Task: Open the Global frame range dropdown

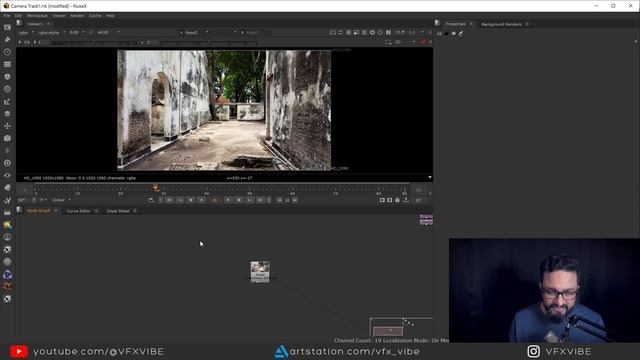Action: (x=61, y=200)
